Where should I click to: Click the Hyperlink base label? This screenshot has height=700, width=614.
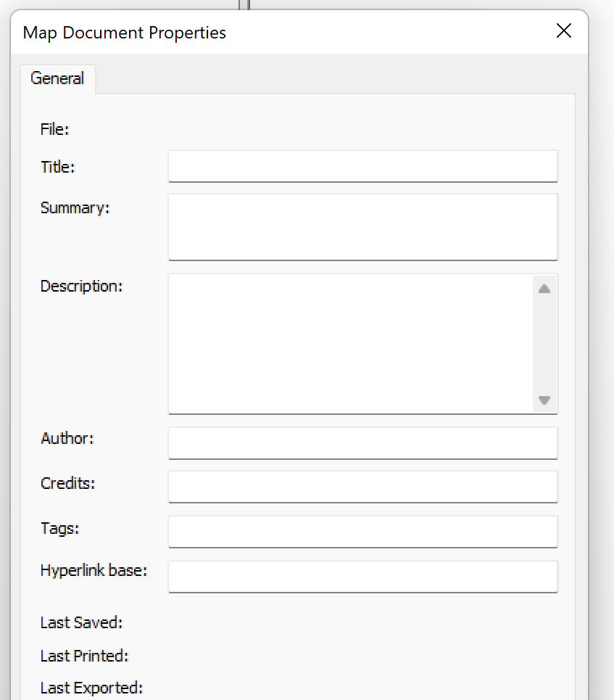point(94,570)
